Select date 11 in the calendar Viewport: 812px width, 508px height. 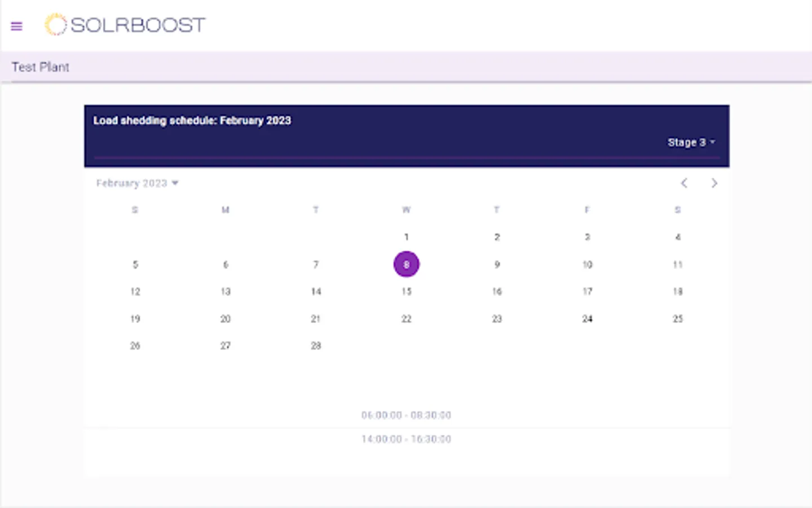678,264
